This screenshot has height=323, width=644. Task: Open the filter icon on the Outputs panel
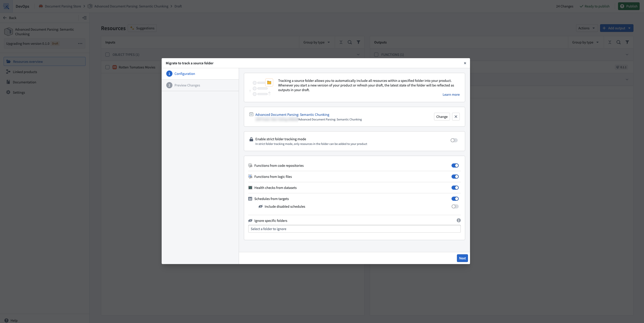coord(627,42)
